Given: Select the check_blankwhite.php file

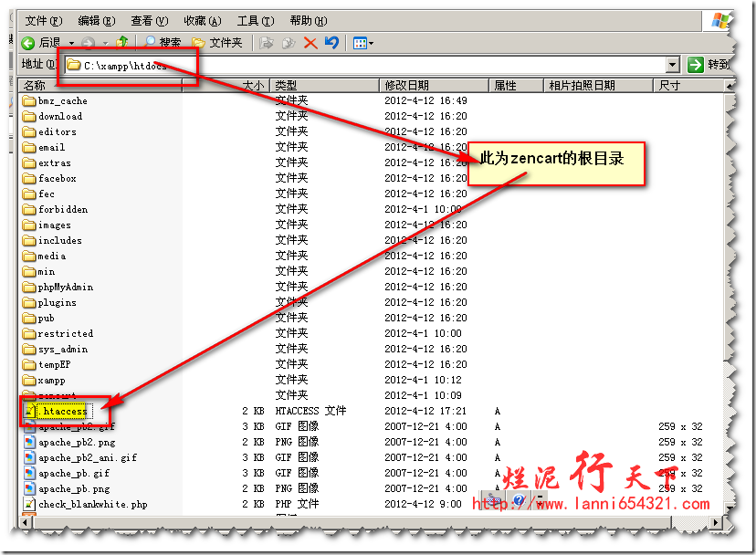Looking at the screenshot, I should [x=91, y=504].
